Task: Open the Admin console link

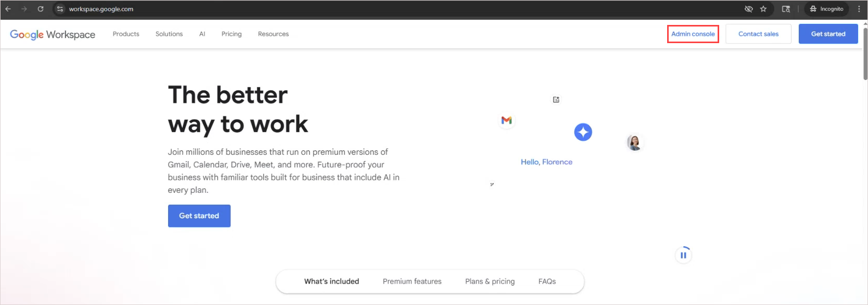Action: coord(693,34)
